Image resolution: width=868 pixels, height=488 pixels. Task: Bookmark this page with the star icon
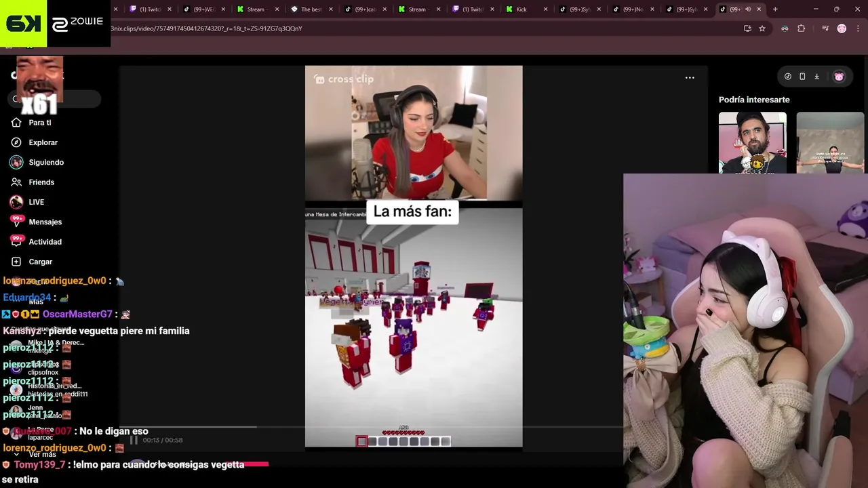coord(762,28)
